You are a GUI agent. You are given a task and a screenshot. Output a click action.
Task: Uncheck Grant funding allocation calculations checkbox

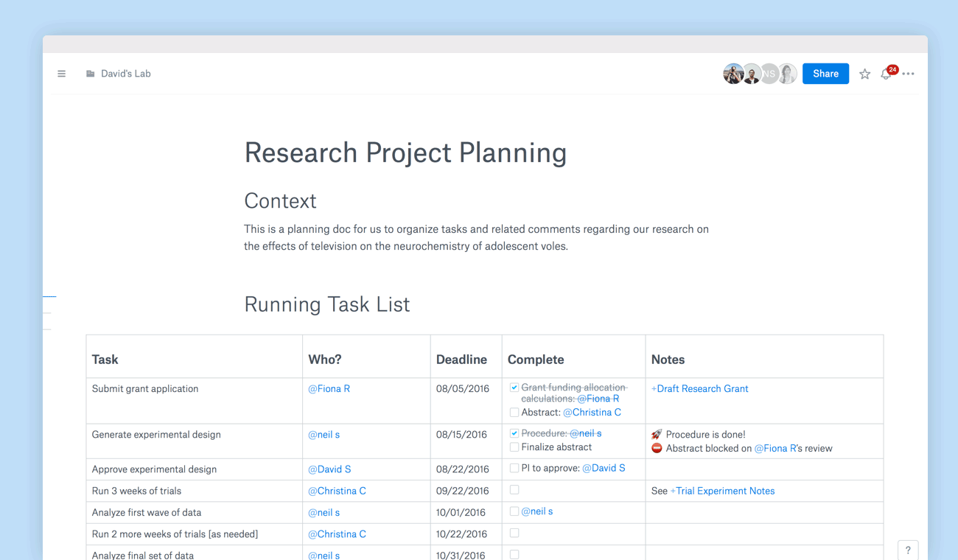514,388
